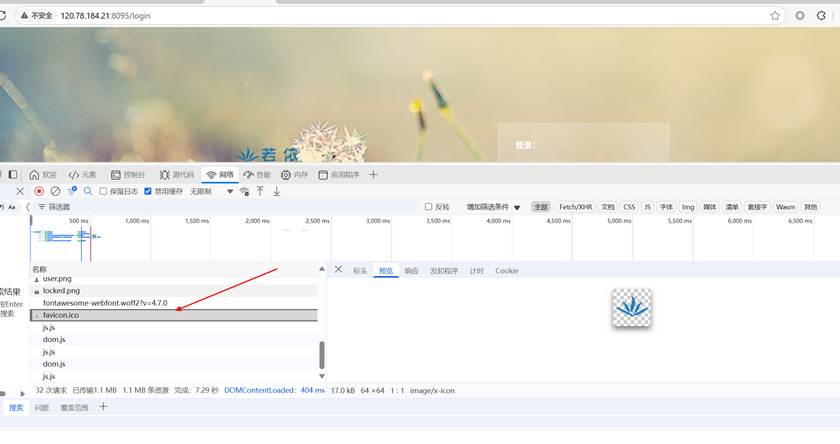Select the 网络 Network tab
This screenshot has width=840, height=444.
point(220,175)
